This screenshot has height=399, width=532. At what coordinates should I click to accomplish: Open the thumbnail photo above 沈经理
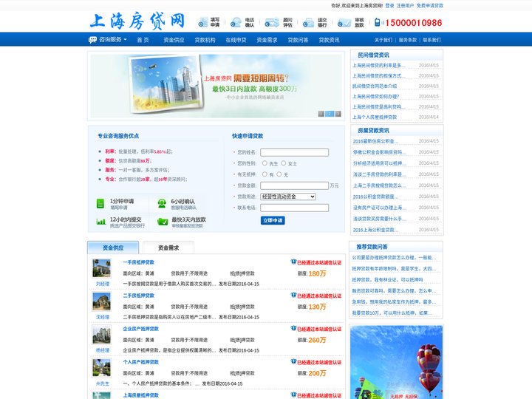[x=101, y=301]
